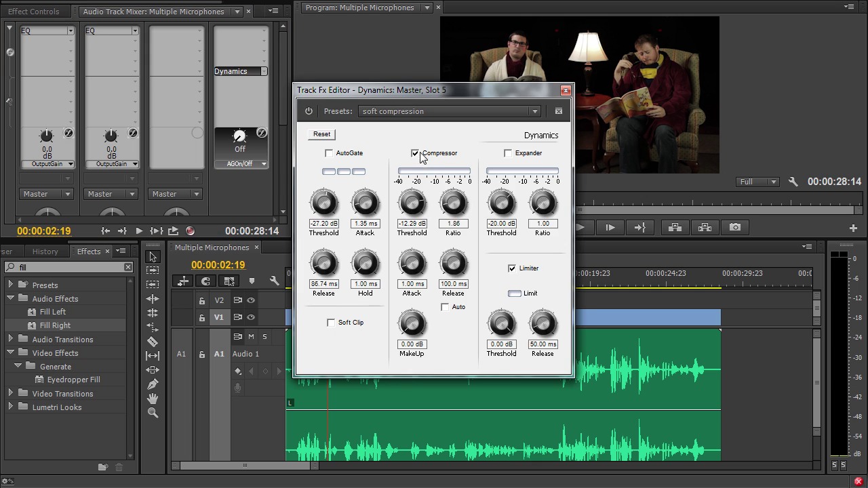The image size is (868, 488).
Task: Select the Hand tool
Action: coord(153,399)
